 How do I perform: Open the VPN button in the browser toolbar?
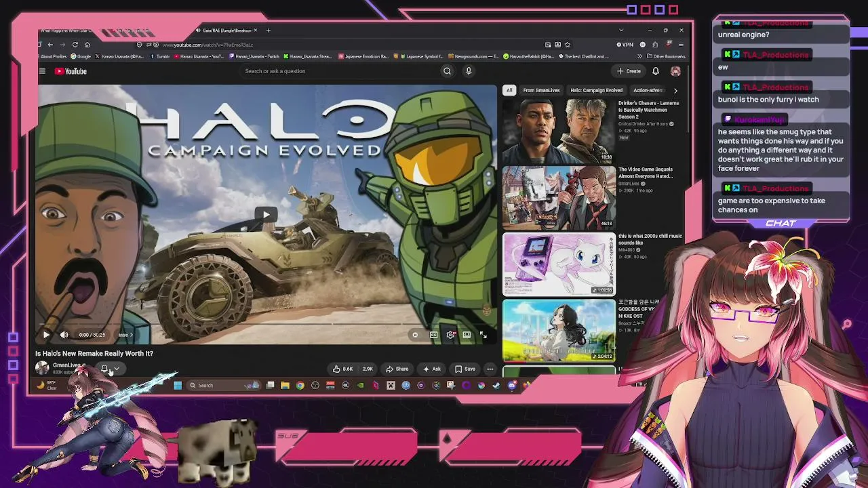[x=625, y=45]
